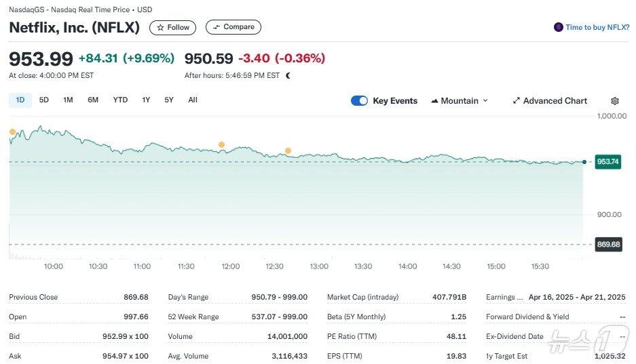Click first key event dot at market open
The image size is (636, 364).
click(x=12, y=132)
